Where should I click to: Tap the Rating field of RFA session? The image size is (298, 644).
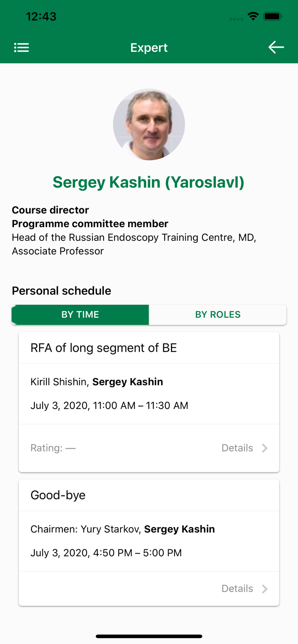[x=53, y=448]
